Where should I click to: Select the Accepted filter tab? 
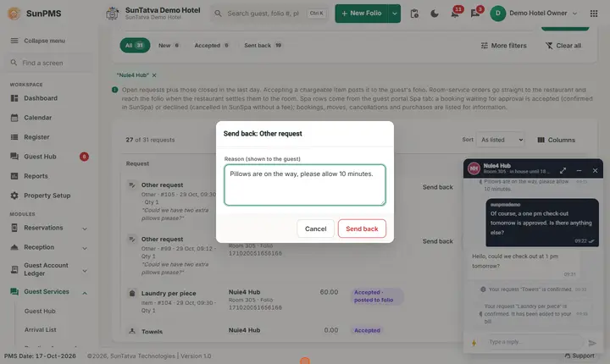(212, 46)
